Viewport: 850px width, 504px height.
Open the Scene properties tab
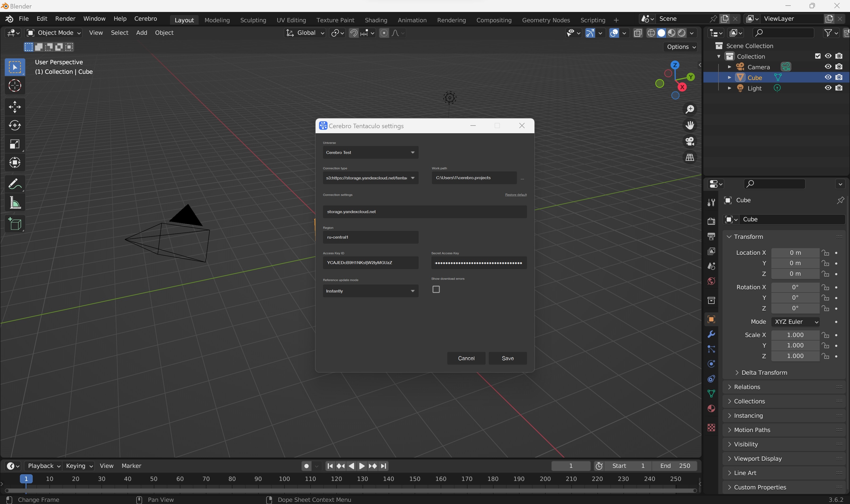(711, 266)
